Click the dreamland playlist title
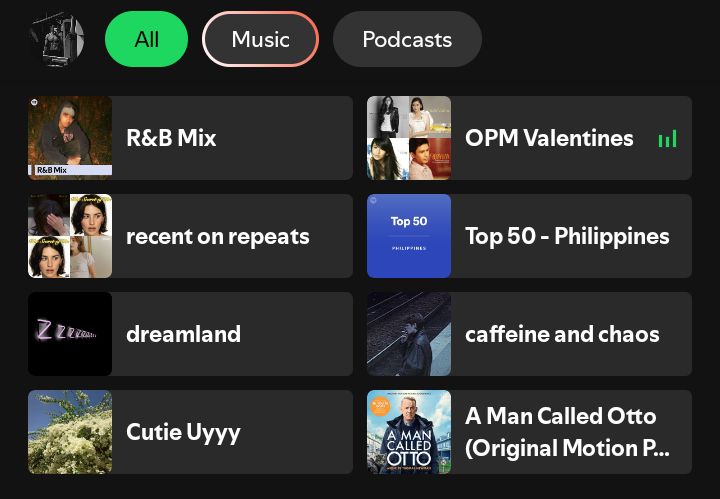This screenshot has height=499, width=720. 183,334
